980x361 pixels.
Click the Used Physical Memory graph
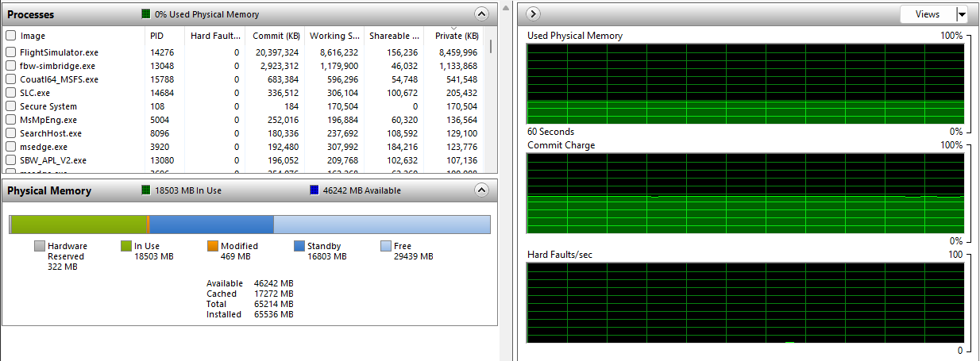746,83
